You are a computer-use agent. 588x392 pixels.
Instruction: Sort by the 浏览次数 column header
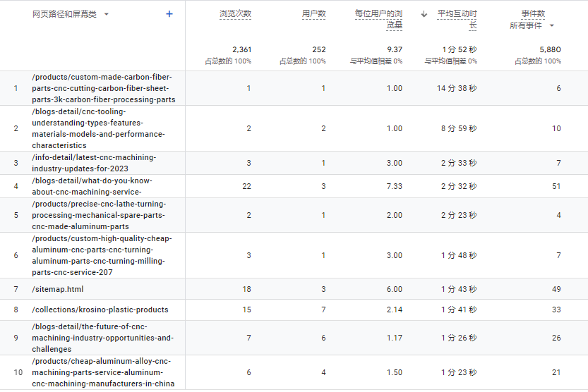(x=235, y=14)
